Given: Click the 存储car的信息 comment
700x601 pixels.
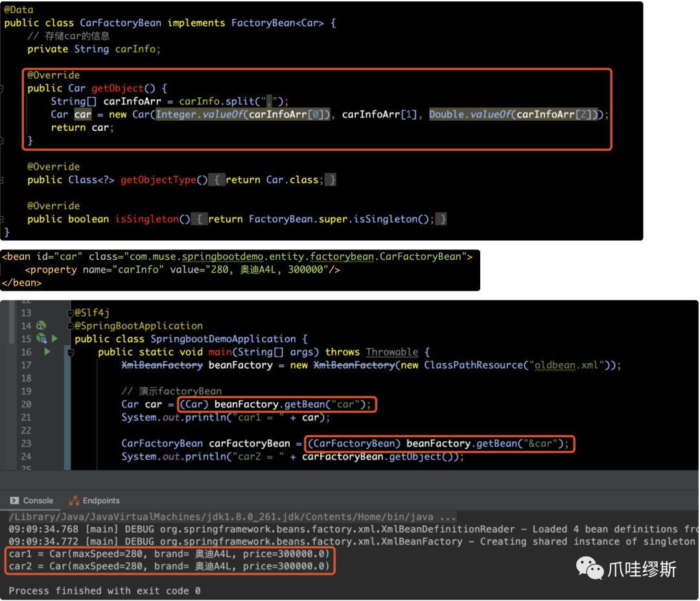Looking at the screenshot, I should point(68,36).
